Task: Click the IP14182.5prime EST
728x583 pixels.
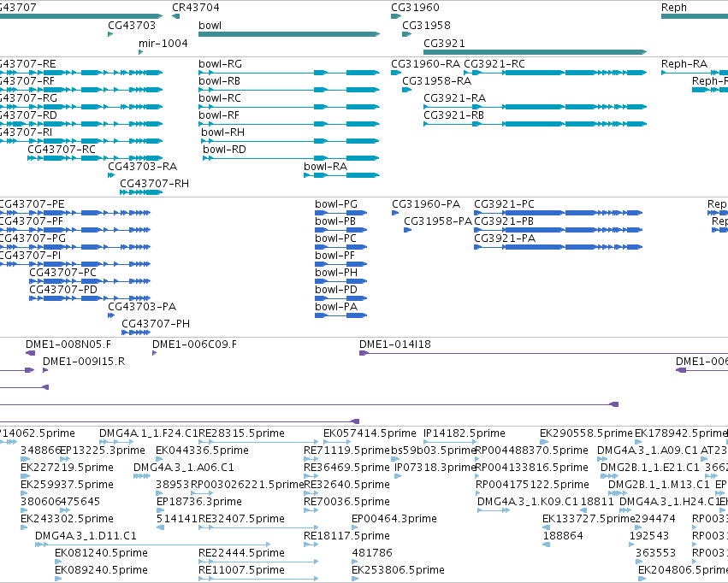Action: point(450,442)
